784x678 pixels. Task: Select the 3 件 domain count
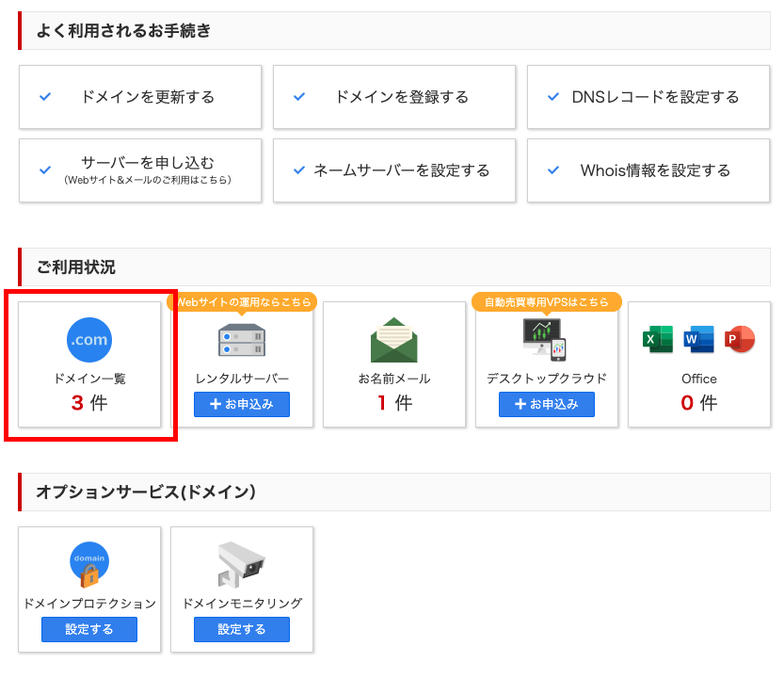89,403
